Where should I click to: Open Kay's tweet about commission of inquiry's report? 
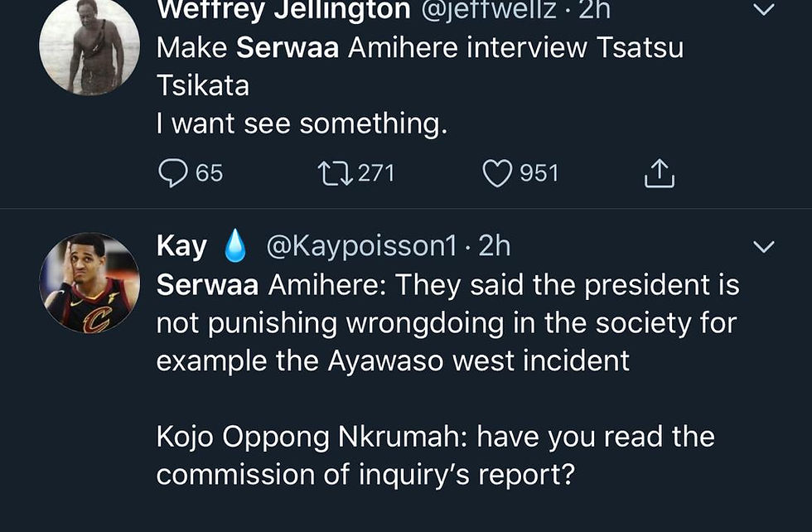point(435,456)
